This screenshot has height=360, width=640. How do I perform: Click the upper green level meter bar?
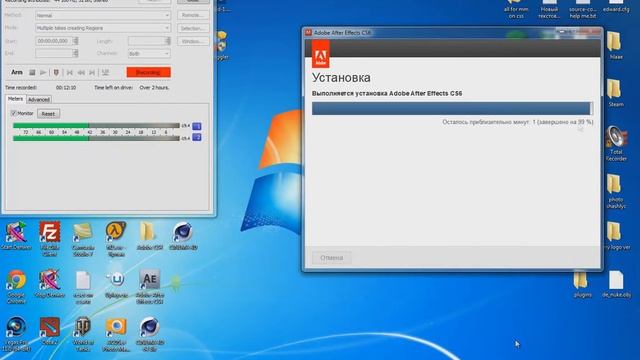click(x=96, y=126)
